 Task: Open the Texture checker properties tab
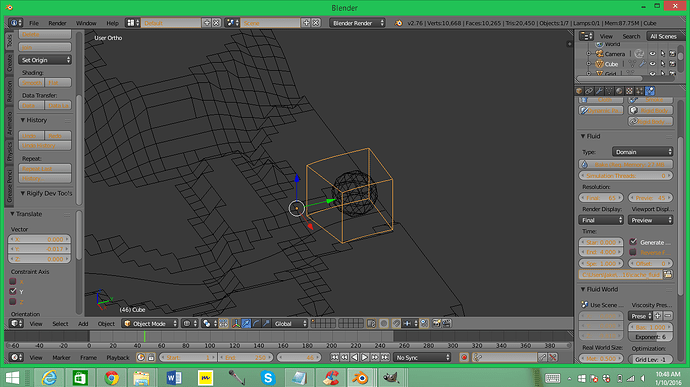[x=629, y=91]
